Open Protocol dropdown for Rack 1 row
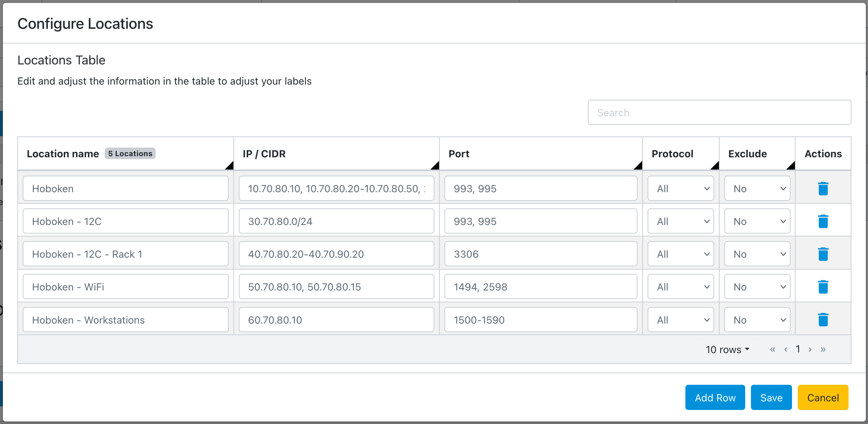 coord(681,254)
